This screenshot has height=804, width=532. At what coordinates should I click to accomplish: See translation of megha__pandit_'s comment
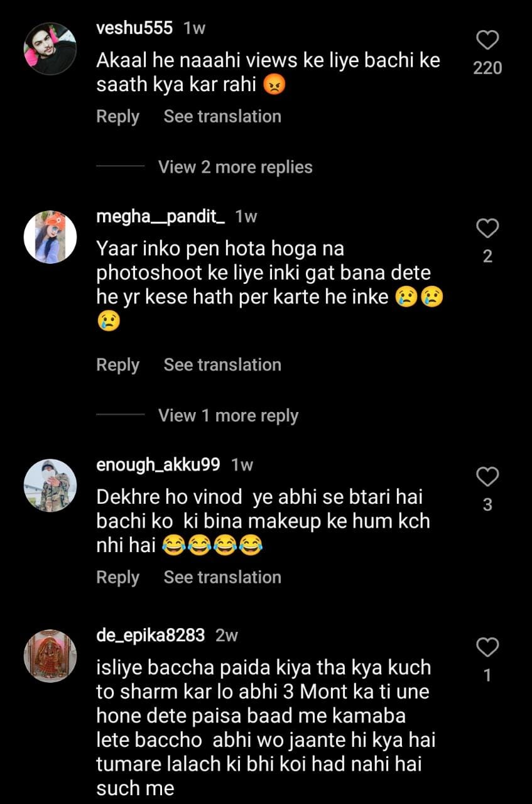(222, 365)
